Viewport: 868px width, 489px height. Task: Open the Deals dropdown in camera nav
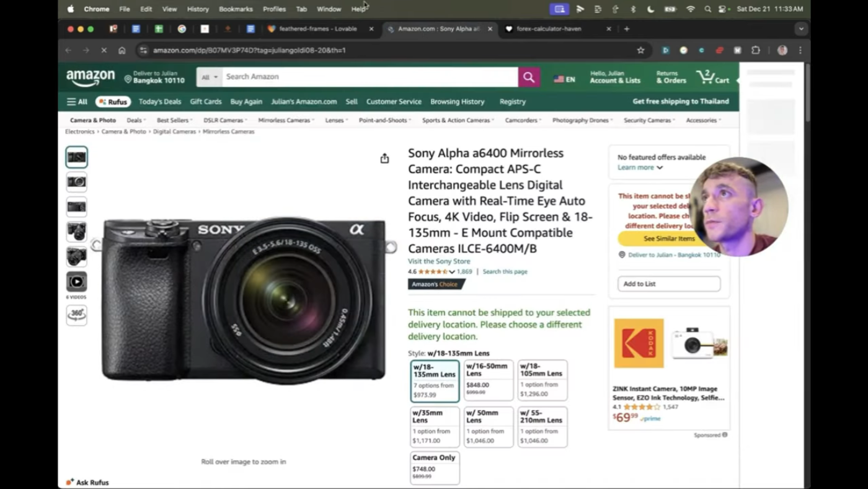coord(136,120)
